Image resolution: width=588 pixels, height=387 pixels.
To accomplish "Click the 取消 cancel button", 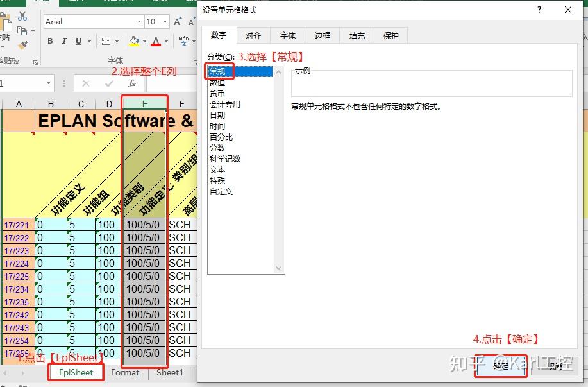I will [x=554, y=366].
